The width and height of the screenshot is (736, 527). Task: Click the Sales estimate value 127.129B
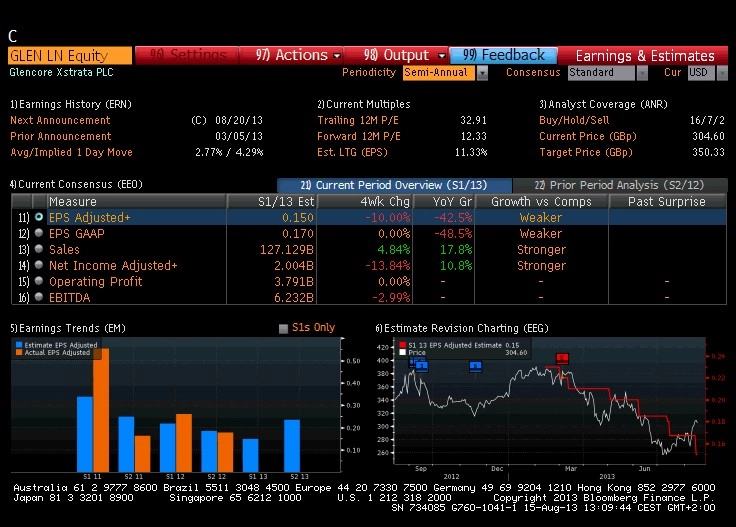click(x=287, y=250)
